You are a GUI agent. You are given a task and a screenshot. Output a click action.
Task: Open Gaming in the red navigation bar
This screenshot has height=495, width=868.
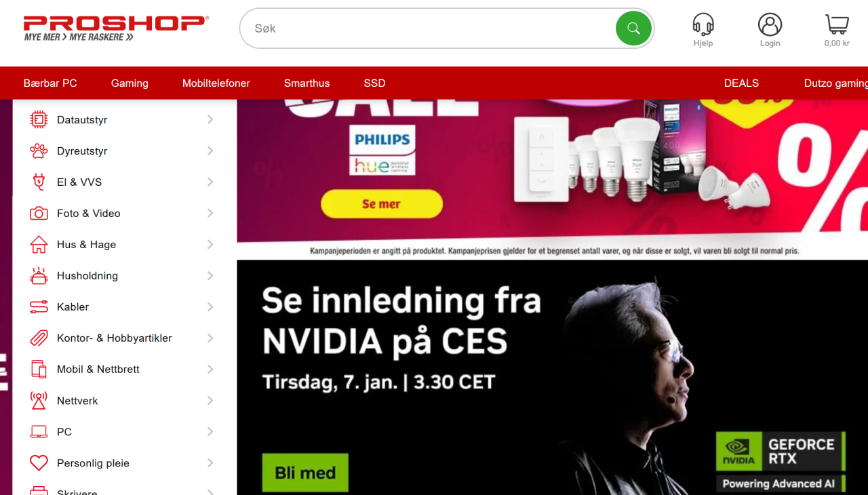130,83
